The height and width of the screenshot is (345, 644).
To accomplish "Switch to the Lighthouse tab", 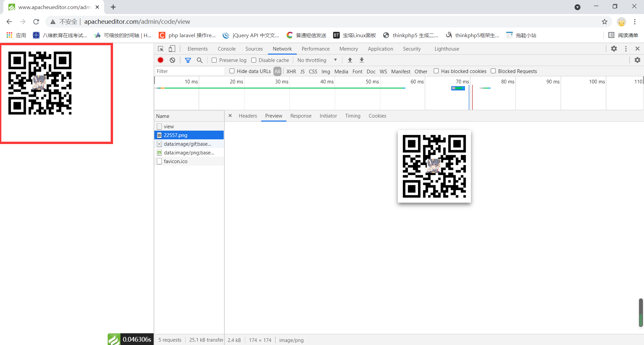I will 447,49.
